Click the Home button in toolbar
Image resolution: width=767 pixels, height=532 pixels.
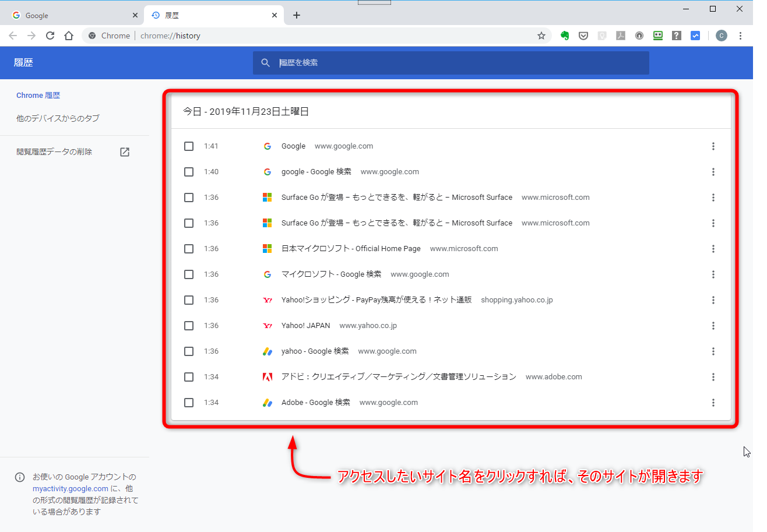[x=69, y=36]
